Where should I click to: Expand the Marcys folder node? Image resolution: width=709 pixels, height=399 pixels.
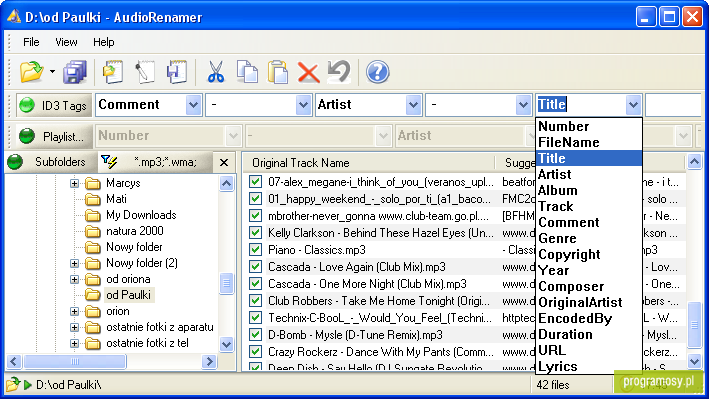(74, 184)
